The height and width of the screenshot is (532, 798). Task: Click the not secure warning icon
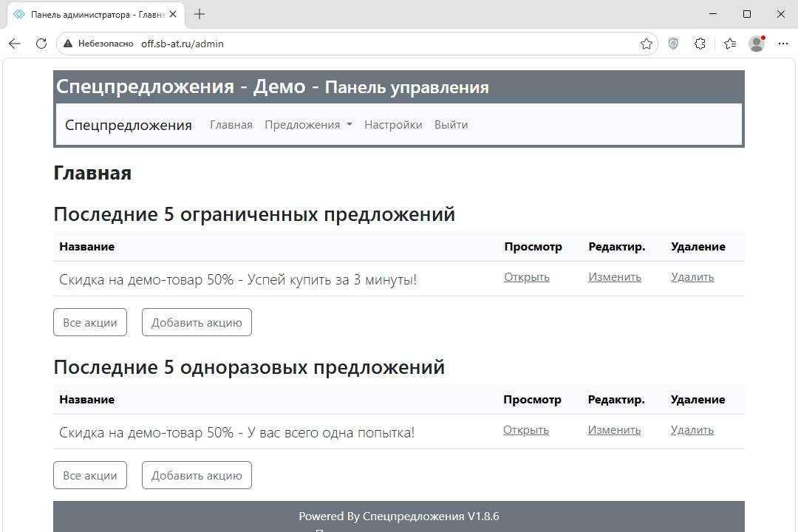click(68, 44)
